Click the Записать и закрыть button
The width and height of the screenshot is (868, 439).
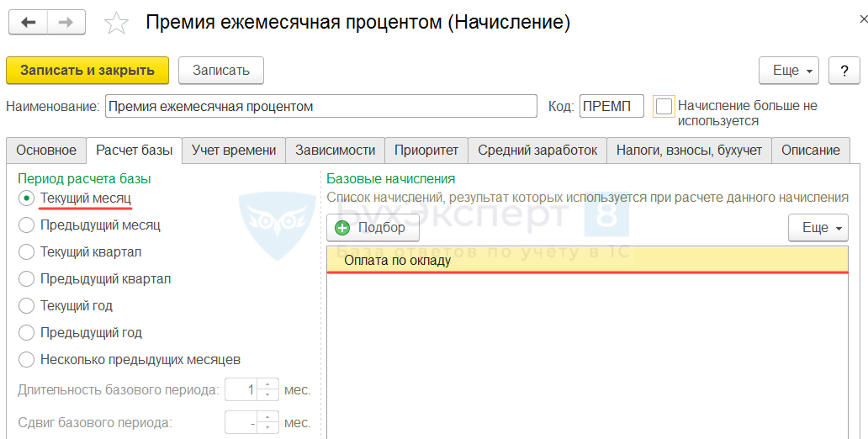point(87,71)
